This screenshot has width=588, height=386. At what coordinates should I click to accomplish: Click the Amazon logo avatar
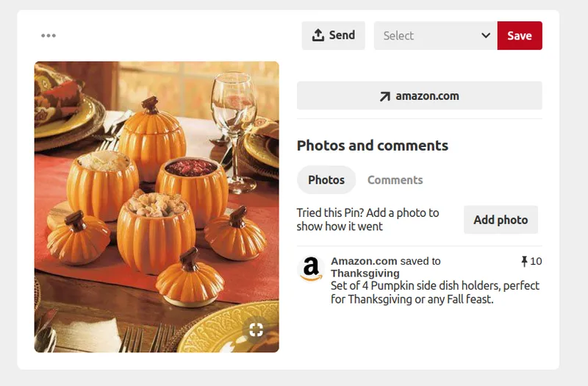311,268
